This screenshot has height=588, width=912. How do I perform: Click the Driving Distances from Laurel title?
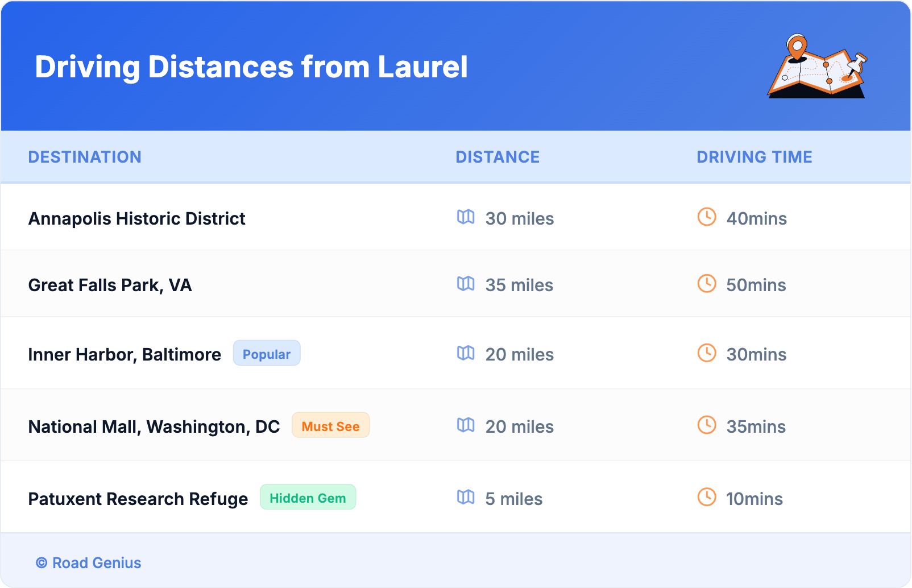pyautogui.click(x=251, y=67)
